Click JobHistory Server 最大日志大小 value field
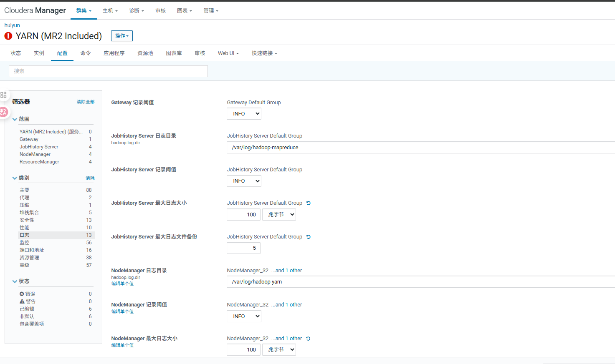The width and height of the screenshot is (615, 364). pyautogui.click(x=243, y=215)
